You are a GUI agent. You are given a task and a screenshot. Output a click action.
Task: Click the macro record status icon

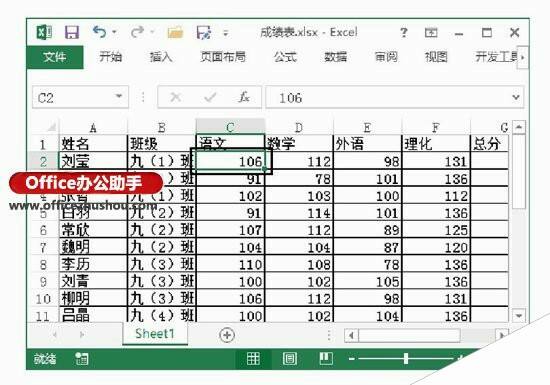(x=81, y=359)
